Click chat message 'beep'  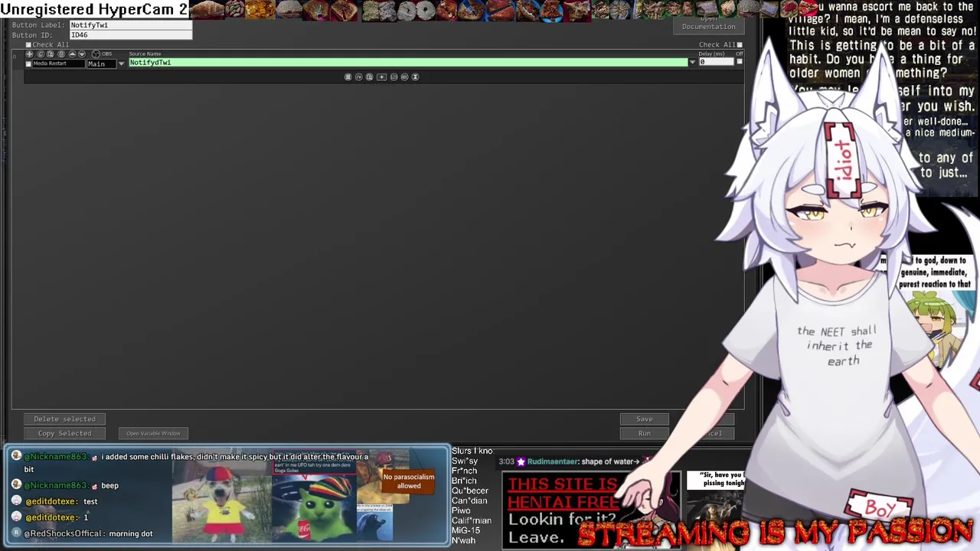coord(109,485)
